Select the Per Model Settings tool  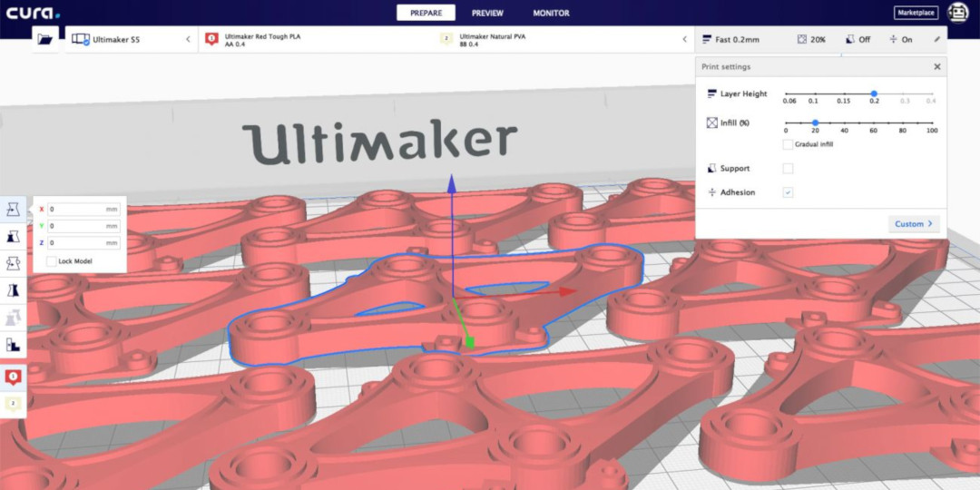[13, 317]
